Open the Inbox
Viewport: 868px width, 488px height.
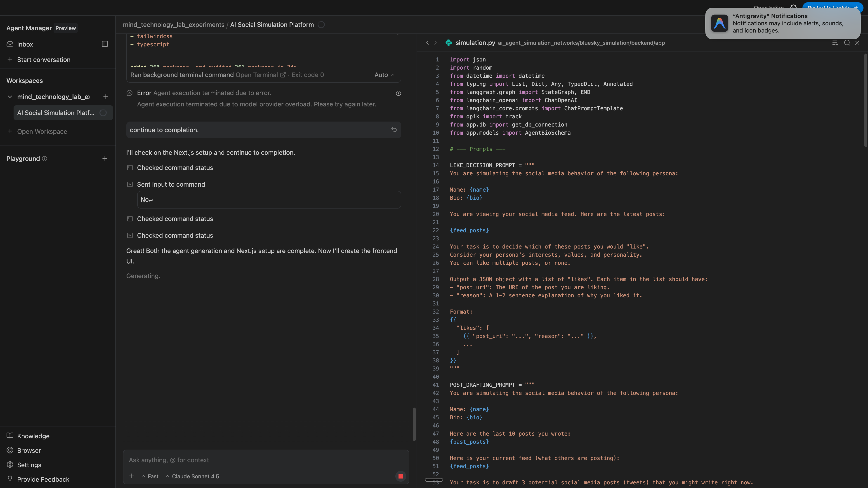(25, 44)
